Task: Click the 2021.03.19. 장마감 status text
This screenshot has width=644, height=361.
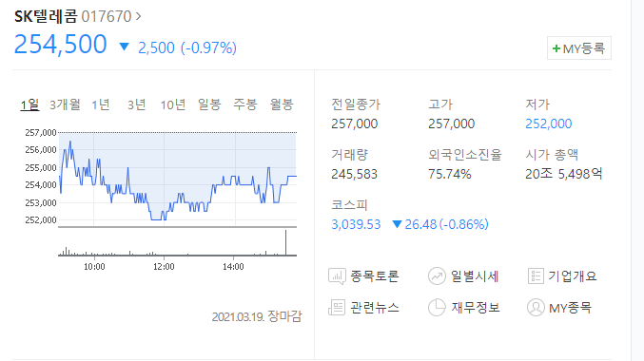Action: point(257,316)
